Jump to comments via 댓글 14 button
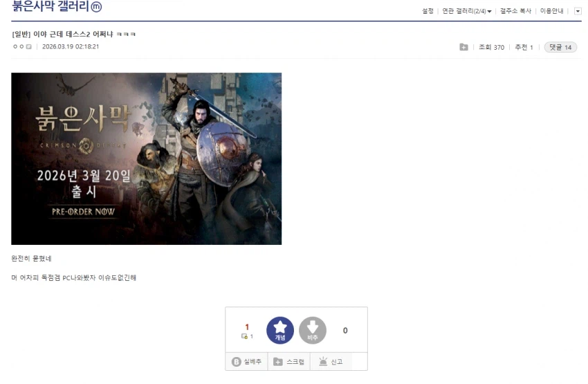Screen dimensions: 588x384 560,47
